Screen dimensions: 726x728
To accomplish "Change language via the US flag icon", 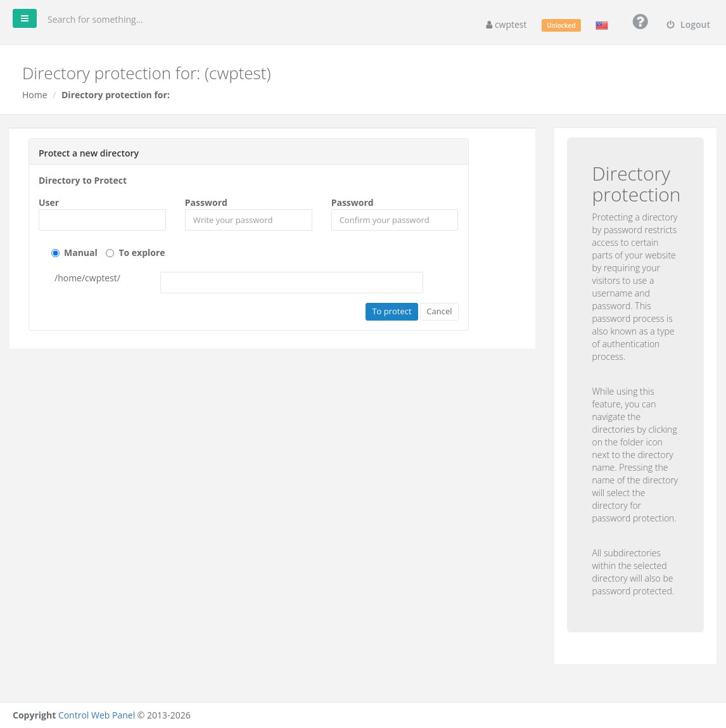I will click(x=602, y=25).
